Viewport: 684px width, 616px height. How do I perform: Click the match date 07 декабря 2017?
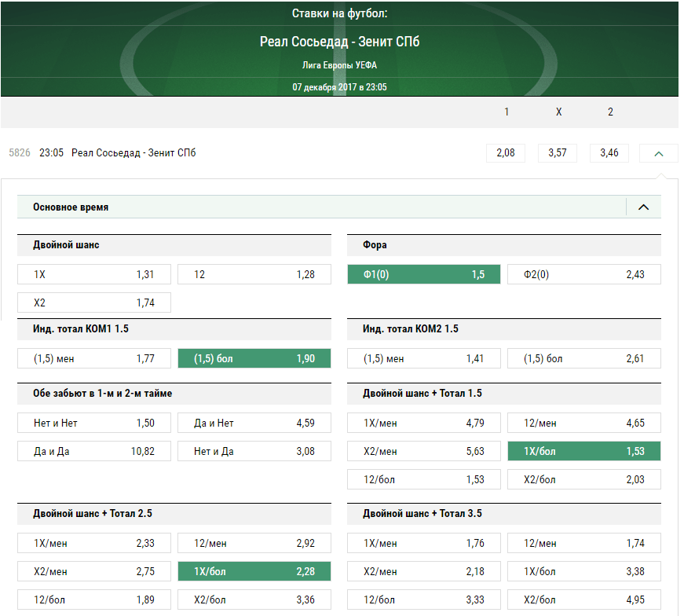[324, 87]
